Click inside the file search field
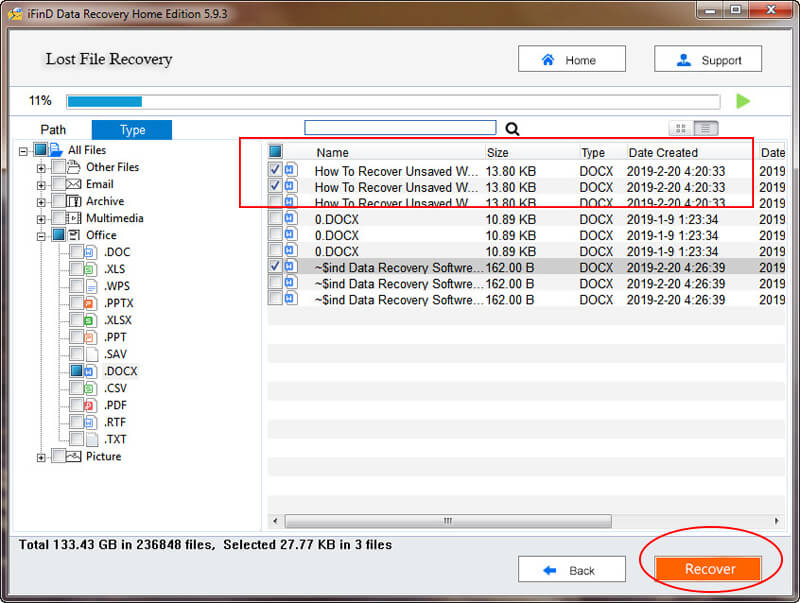 400,128
